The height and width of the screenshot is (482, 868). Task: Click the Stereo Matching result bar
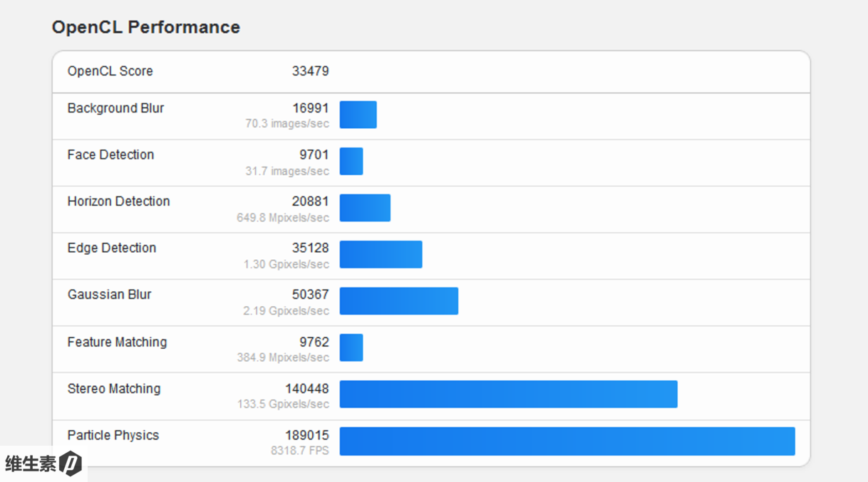point(508,394)
